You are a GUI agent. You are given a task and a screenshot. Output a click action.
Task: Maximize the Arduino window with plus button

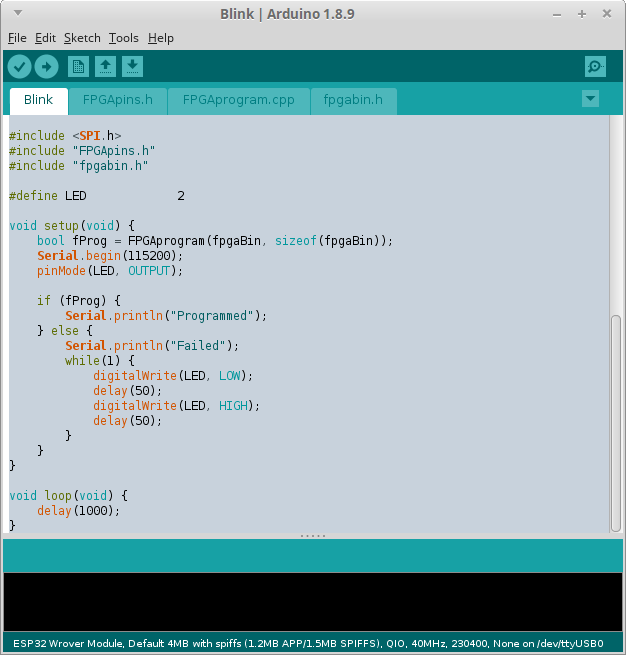(582, 15)
